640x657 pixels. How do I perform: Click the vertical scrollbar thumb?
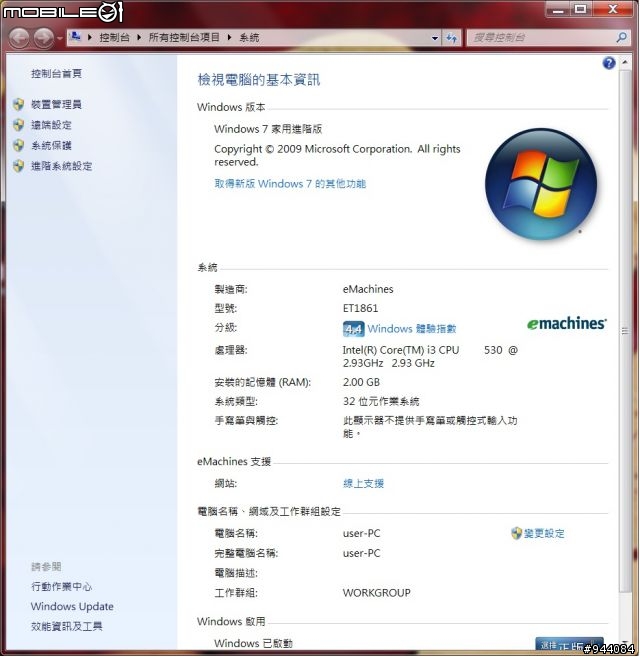coord(625,331)
